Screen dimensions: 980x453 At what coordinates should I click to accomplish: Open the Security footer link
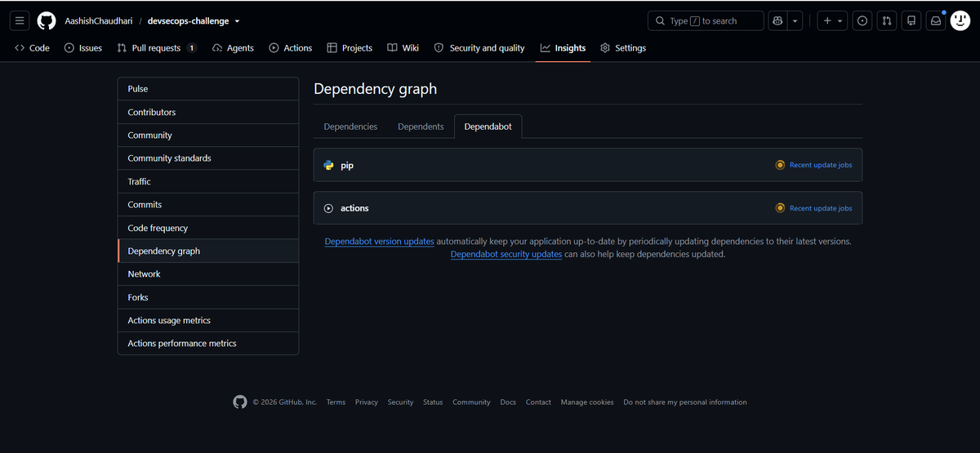pyautogui.click(x=400, y=402)
